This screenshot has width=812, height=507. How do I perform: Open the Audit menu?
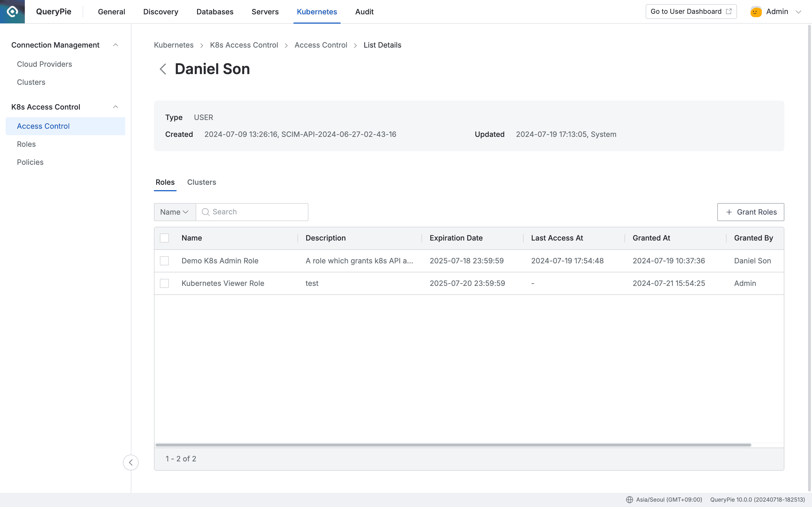364,11
